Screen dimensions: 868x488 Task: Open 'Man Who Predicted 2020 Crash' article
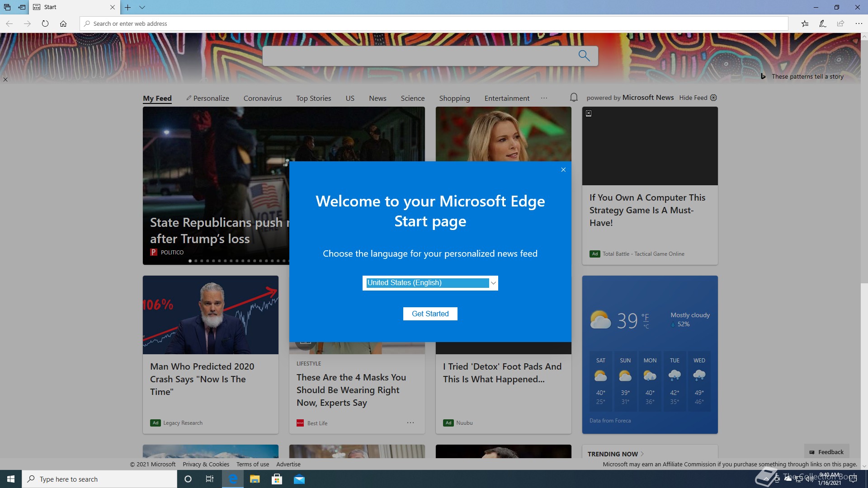(x=202, y=379)
